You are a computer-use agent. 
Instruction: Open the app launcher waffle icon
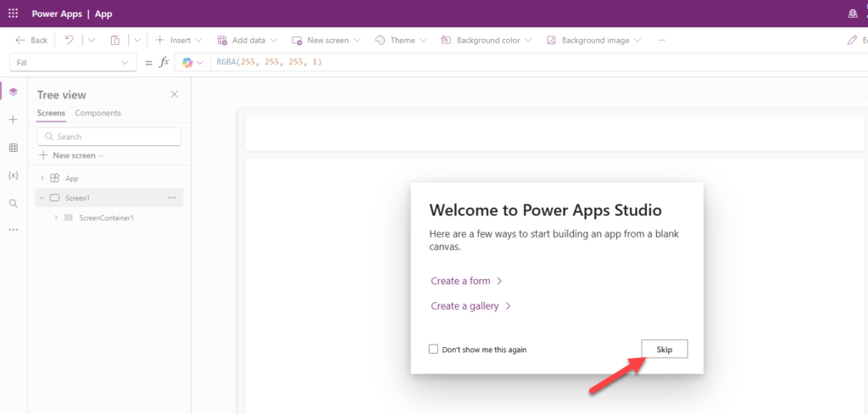click(14, 14)
